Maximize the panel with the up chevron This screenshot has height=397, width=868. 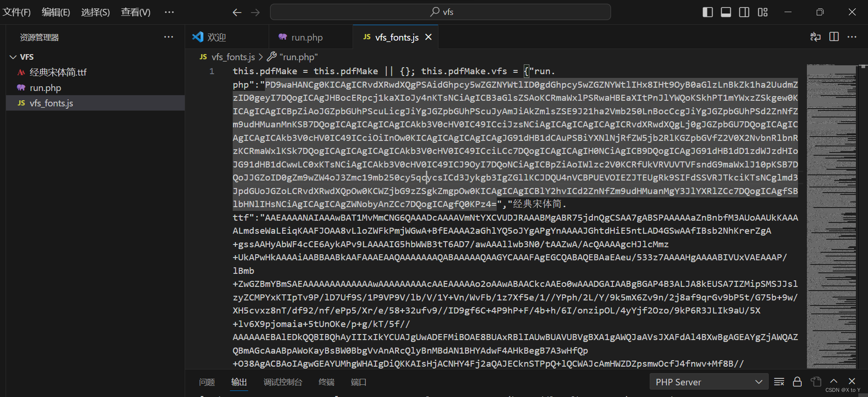tap(834, 381)
